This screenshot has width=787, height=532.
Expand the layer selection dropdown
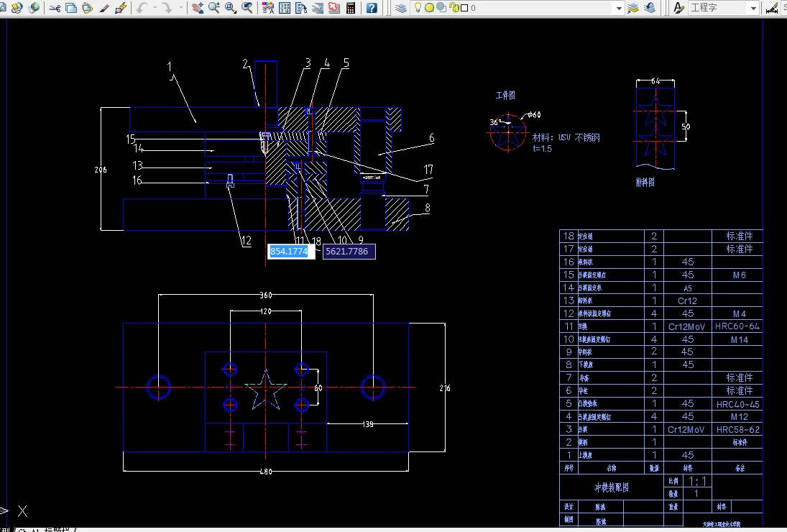[618, 9]
